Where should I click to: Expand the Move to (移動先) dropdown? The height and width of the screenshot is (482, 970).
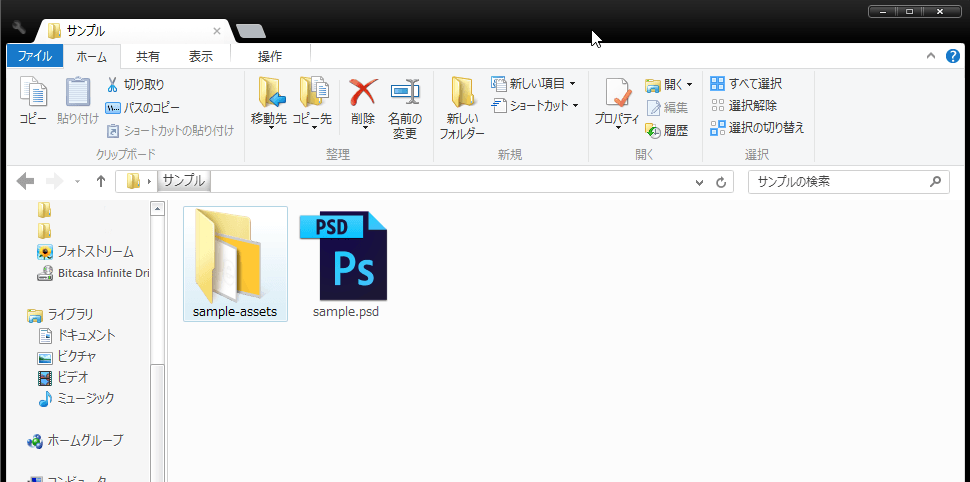tap(269, 128)
